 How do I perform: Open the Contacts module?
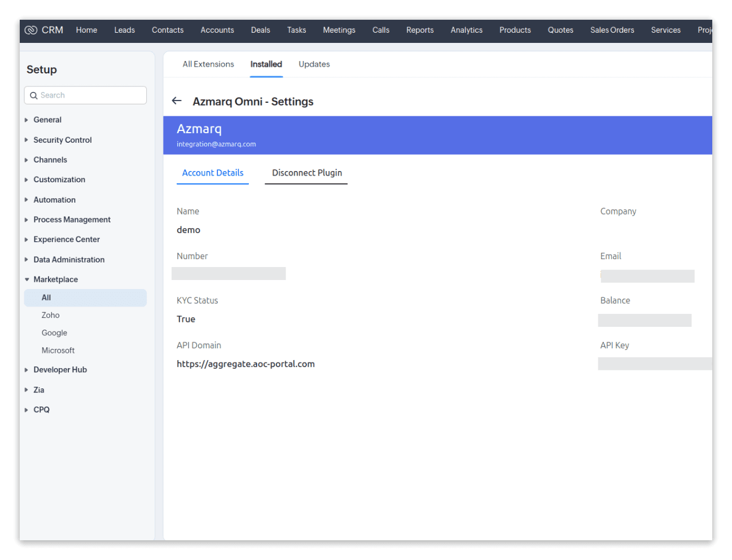[168, 30]
